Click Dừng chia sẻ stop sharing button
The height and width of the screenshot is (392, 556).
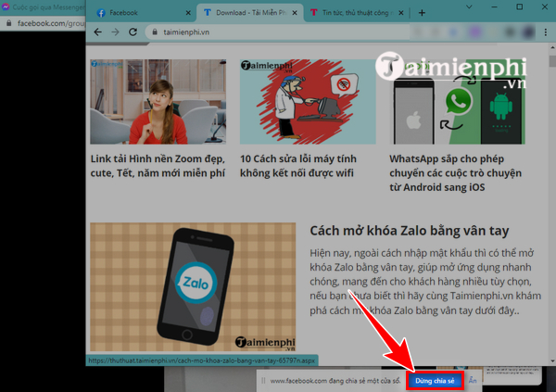tap(435, 381)
